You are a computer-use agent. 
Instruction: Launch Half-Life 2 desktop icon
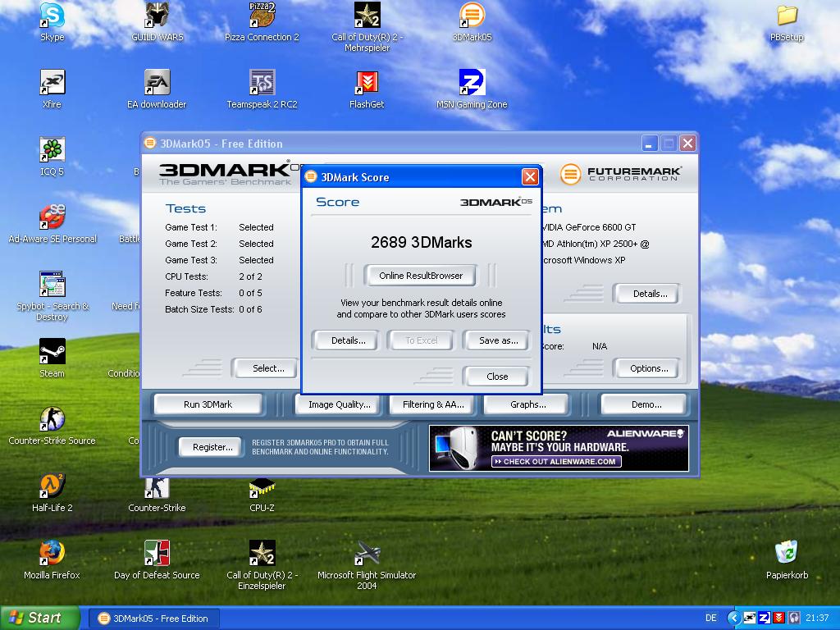pyautogui.click(x=52, y=486)
